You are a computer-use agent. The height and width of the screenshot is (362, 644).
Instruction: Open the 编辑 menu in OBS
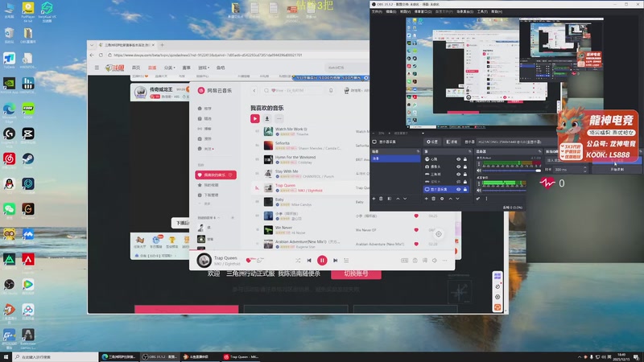pyautogui.click(x=391, y=11)
